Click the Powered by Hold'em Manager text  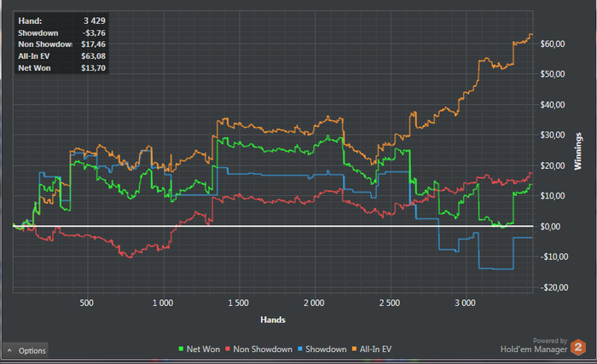[534, 345]
